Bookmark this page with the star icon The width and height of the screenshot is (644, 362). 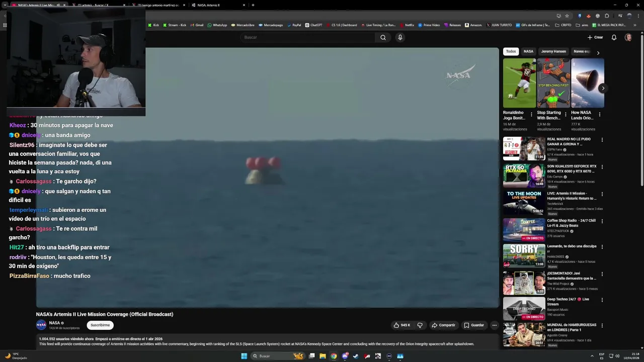(x=567, y=16)
